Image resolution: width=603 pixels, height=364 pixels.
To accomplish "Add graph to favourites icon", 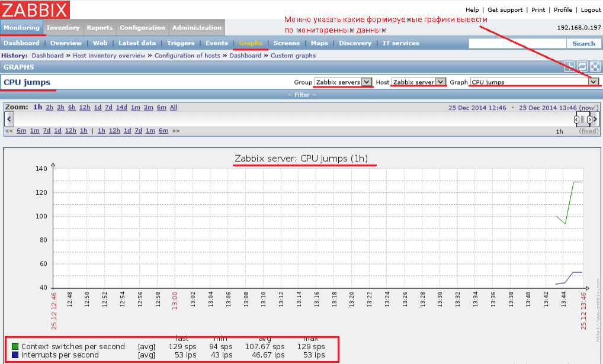I will [x=570, y=66].
